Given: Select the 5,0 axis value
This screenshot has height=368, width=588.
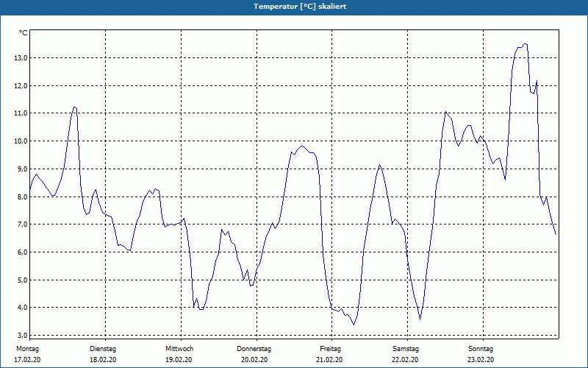Looking at the screenshot, I should pyautogui.click(x=22, y=280).
